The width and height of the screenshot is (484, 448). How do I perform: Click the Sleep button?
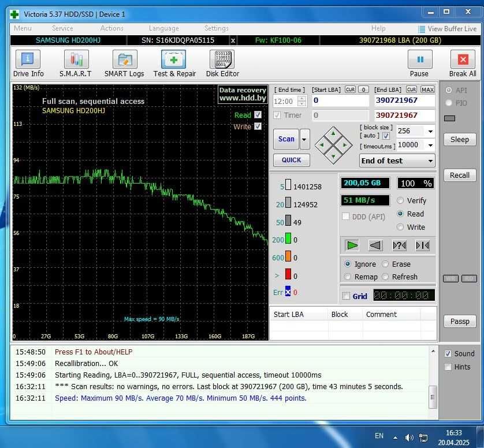point(460,140)
